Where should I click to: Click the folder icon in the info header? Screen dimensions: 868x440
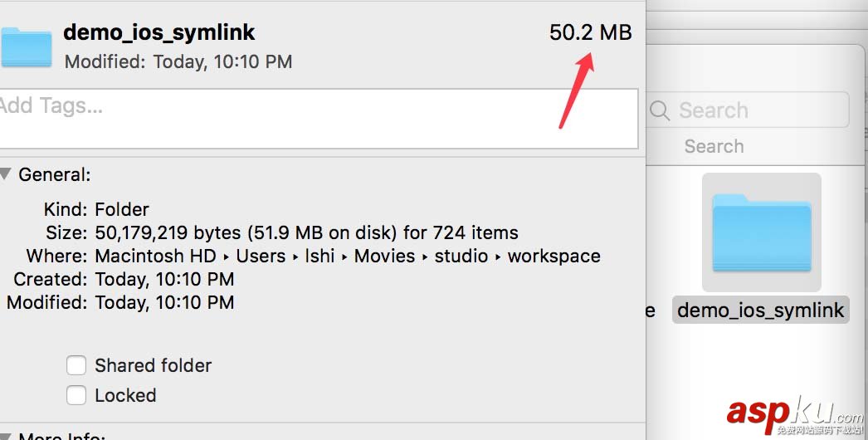coord(27,46)
